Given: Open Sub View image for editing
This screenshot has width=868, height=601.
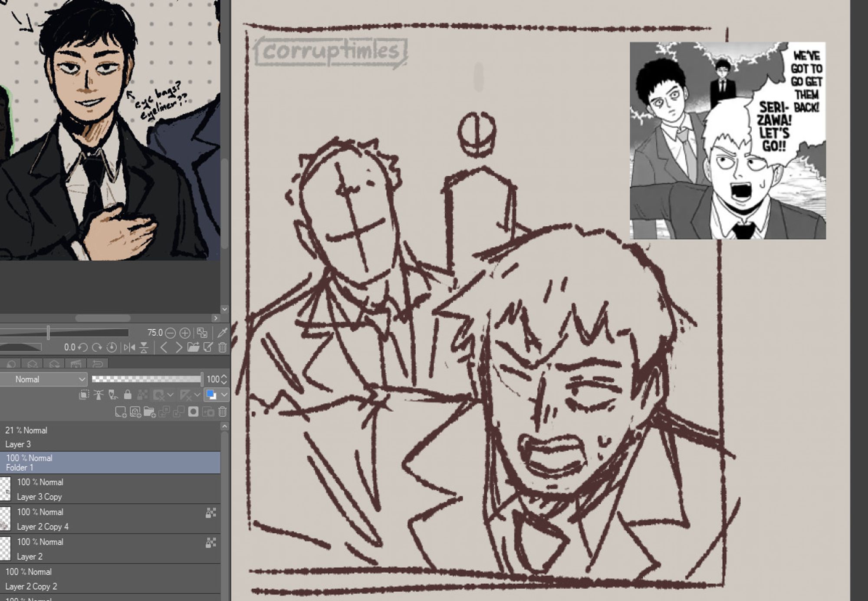Looking at the screenshot, I should tap(208, 347).
